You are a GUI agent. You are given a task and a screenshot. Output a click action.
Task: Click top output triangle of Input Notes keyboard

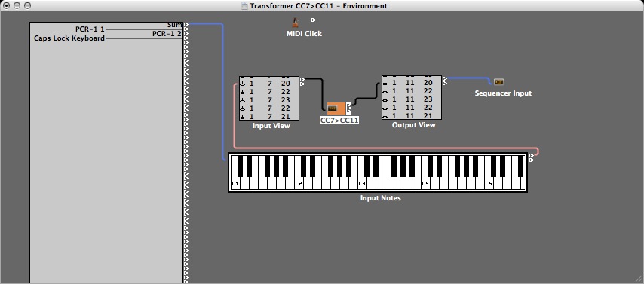[x=532, y=155]
